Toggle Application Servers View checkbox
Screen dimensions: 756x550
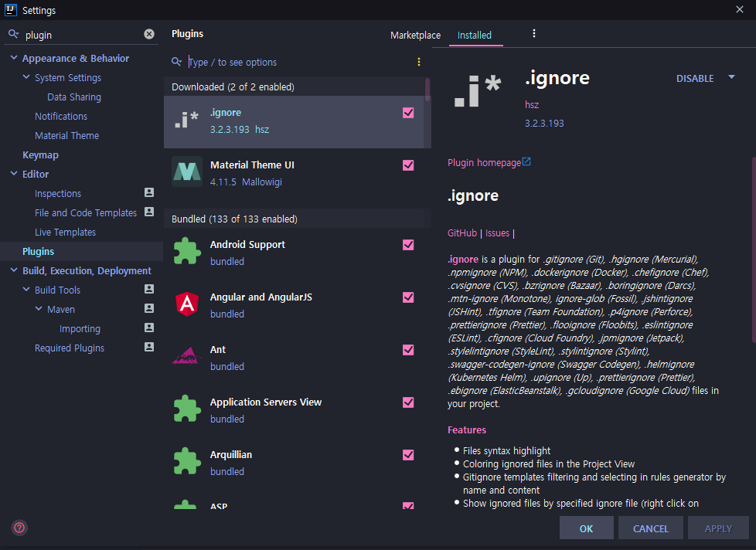click(408, 402)
